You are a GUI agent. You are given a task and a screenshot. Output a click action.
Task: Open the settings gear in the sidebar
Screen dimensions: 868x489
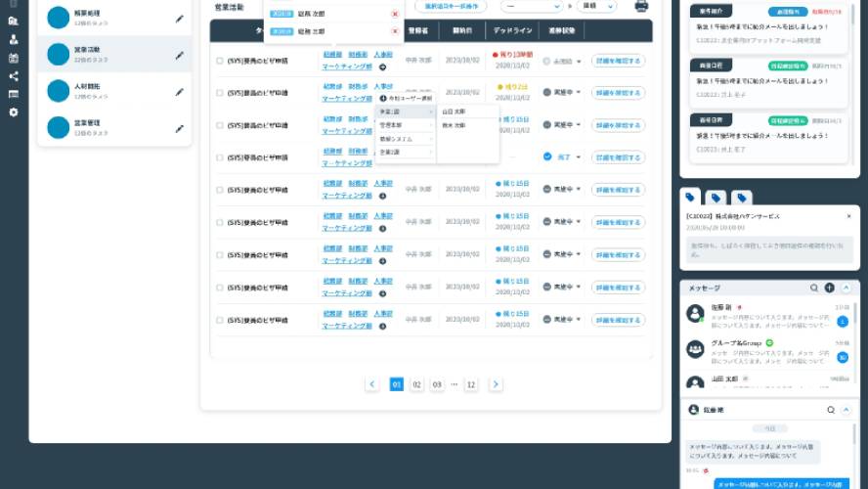(14, 112)
